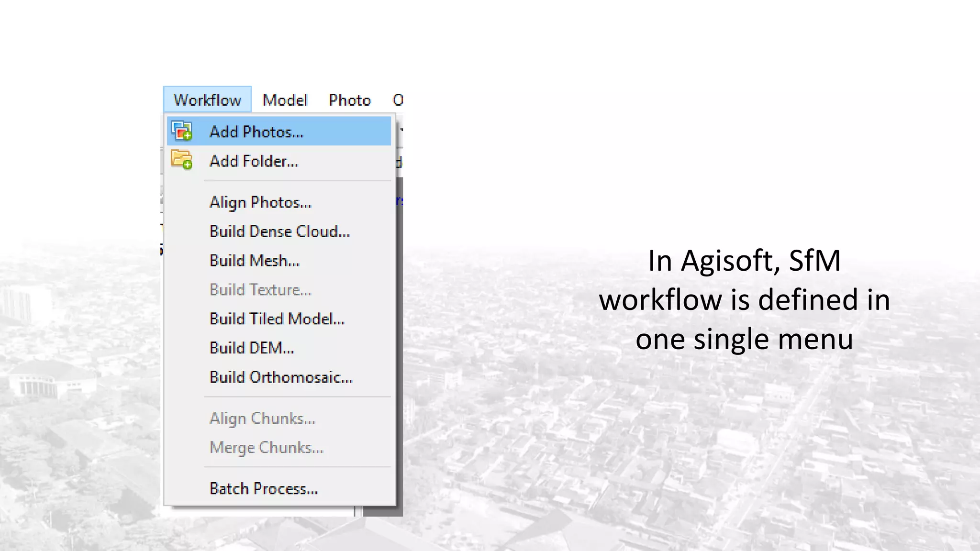Click the greyed Build Texture... entry

(x=279, y=290)
